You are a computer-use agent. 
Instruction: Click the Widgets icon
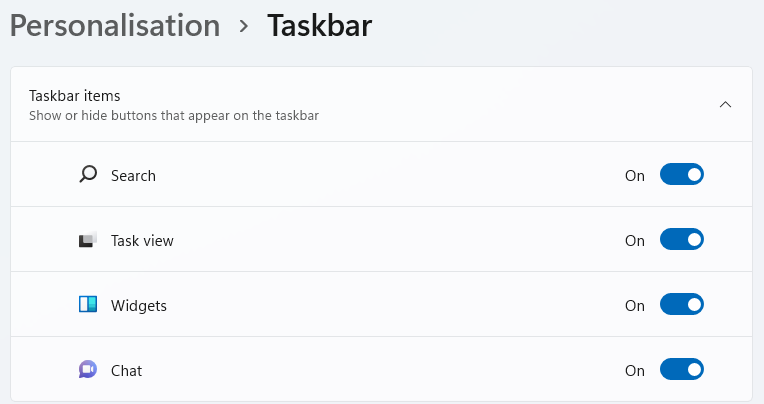(88, 305)
